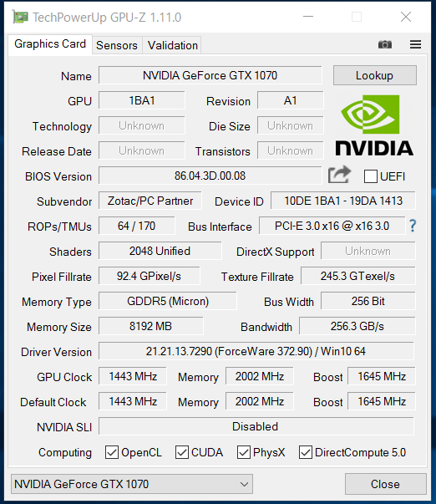Screen dimensions: 436x504
Task: Switch to the Sensors tab
Action: click(x=117, y=45)
